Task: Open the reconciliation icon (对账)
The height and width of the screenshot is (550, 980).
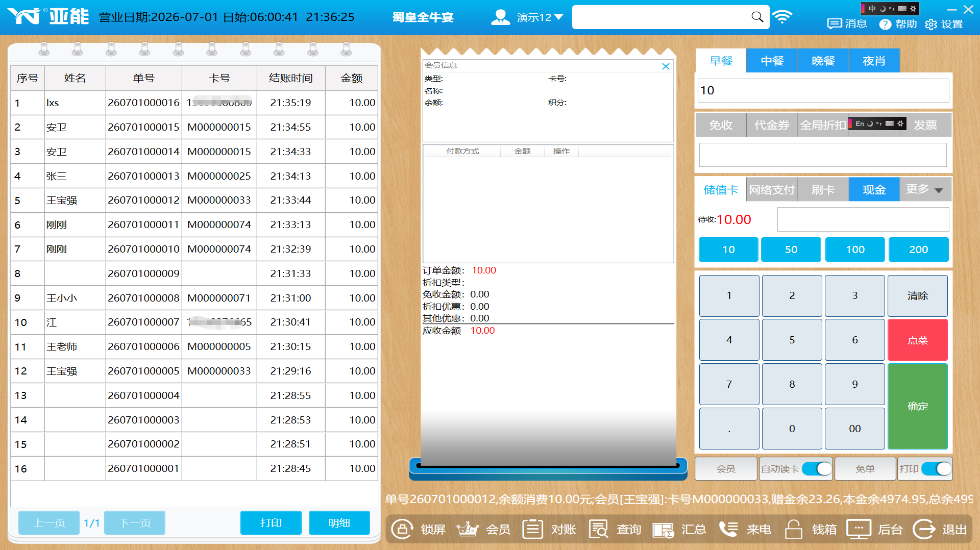Action: 532,529
